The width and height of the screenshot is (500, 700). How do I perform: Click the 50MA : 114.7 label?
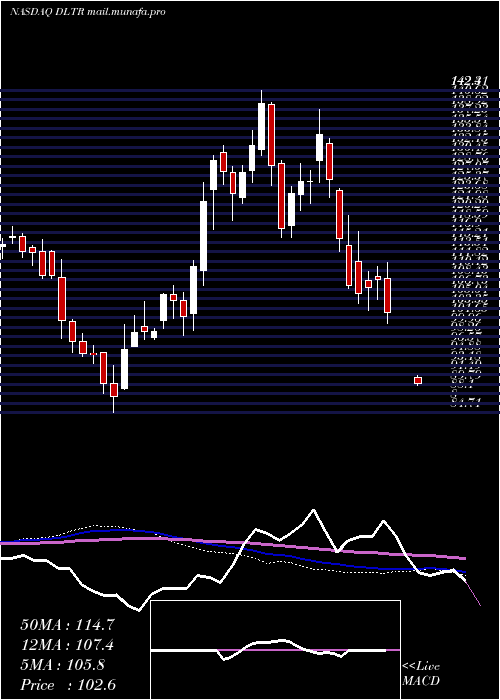coord(68,625)
